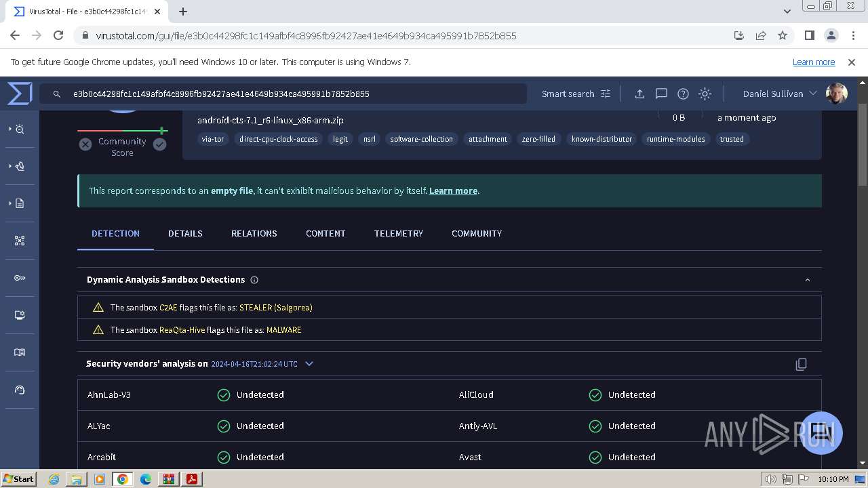868x488 pixels.
Task: Click the upload file icon
Action: tap(639, 94)
